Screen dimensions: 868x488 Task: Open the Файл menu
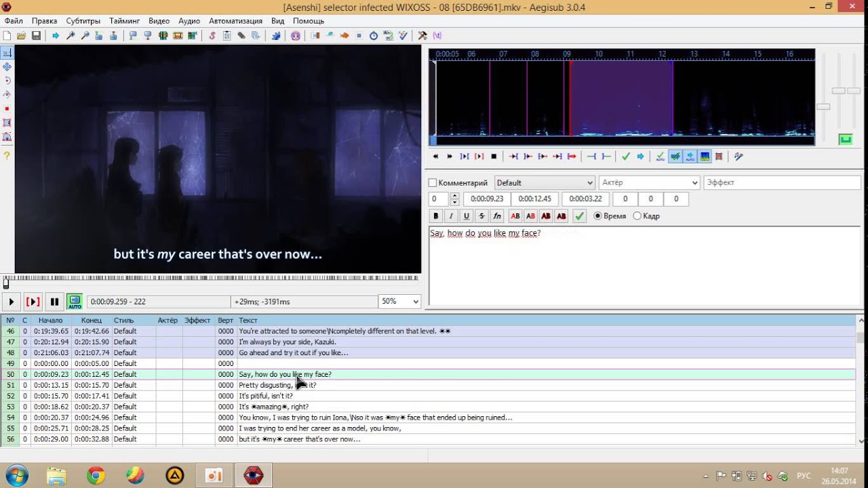pyautogui.click(x=14, y=21)
